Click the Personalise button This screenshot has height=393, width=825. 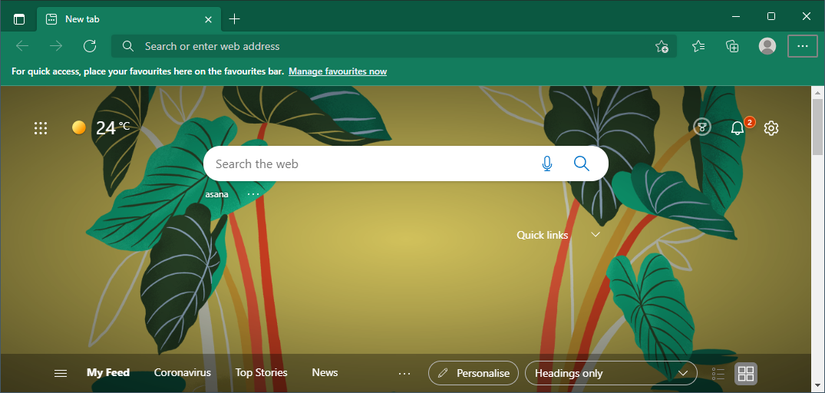pyautogui.click(x=474, y=374)
